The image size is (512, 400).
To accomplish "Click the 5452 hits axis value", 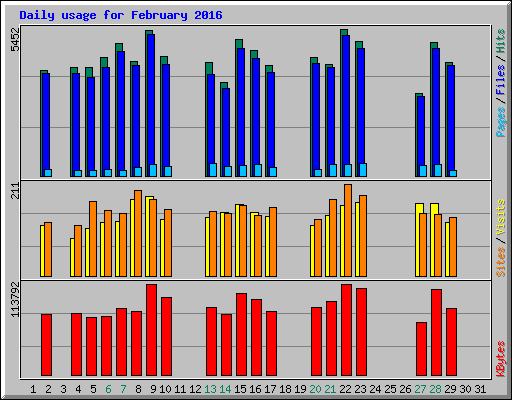I will pyautogui.click(x=15, y=40).
